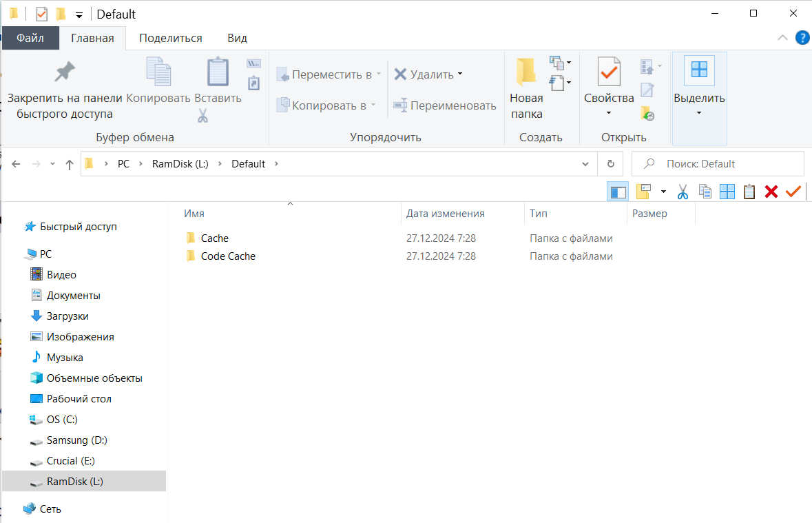Select Samsung (D:) drive in navigation pane
Image resolution: width=812 pixels, height=523 pixels.
pyautogui.click(x=76, y=440)
